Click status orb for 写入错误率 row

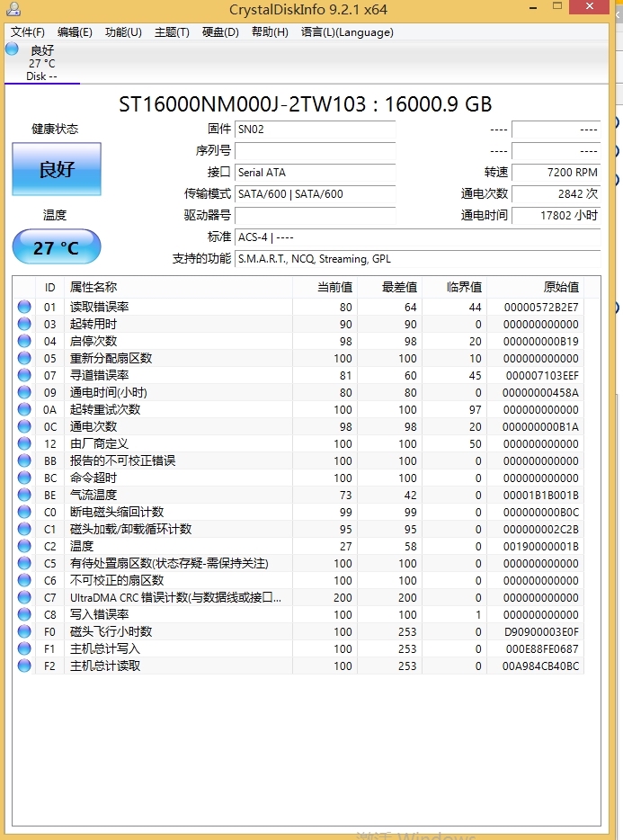[24, 614]
